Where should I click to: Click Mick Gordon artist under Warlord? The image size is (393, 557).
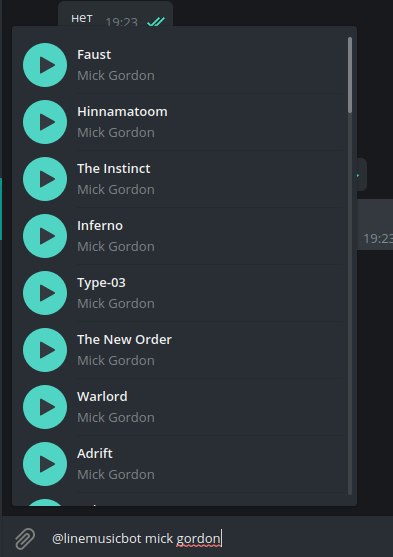click(x=116, y=417)
